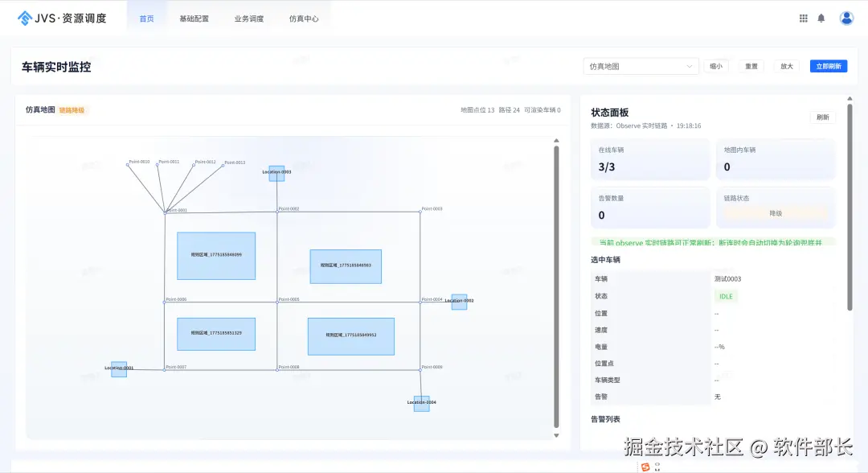Switch to the 仿真中心 tab
The width and height of the screenshot is (868, 473).
click(303, 17)
